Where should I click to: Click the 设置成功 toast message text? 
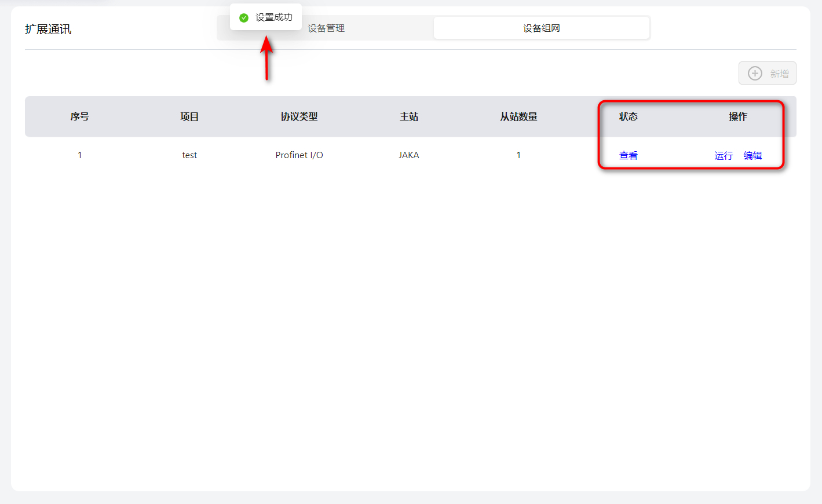pos(273,17)
